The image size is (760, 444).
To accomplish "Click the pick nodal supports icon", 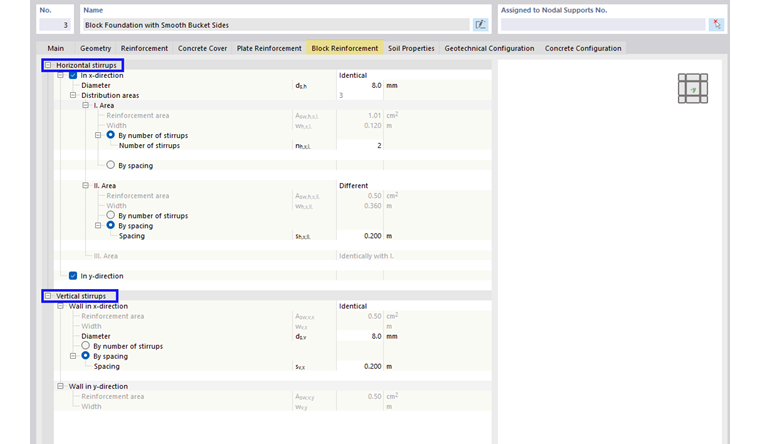I will click(x=716, y=24).
